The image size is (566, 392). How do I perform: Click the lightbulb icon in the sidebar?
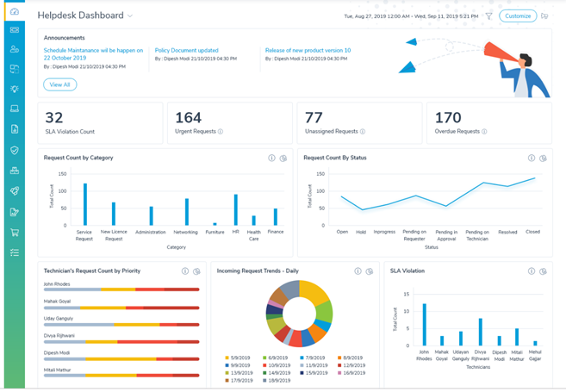[x=15, y=89]
